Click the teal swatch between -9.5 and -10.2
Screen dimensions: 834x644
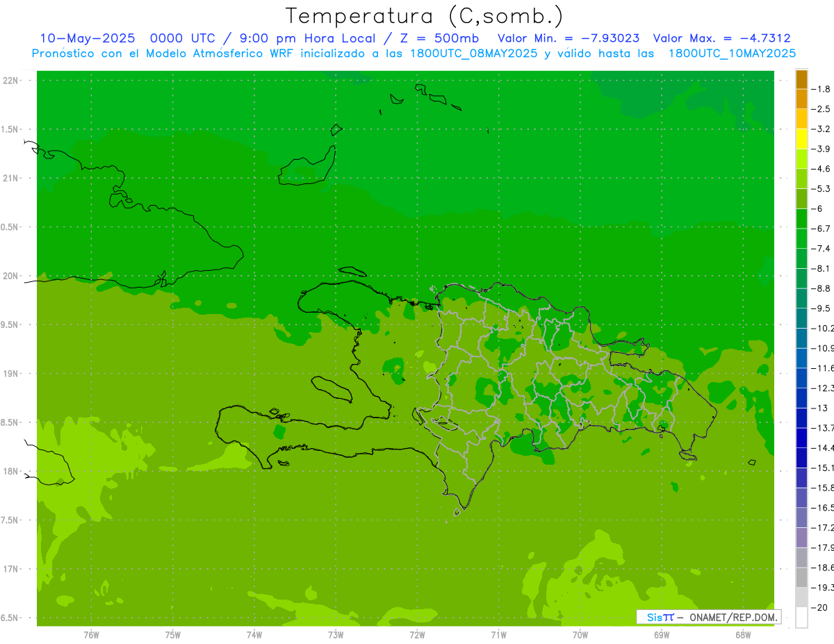point(801,318)
